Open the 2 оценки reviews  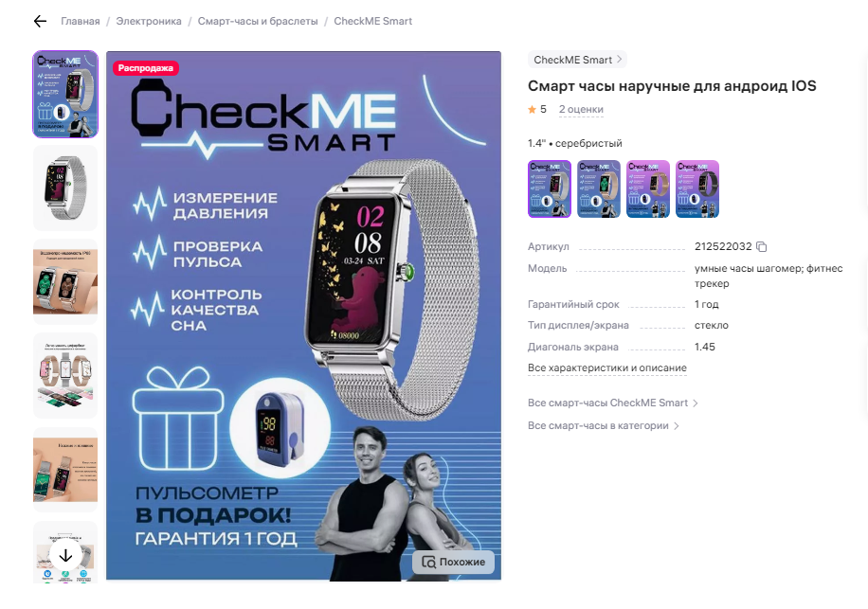click(581, 110)
